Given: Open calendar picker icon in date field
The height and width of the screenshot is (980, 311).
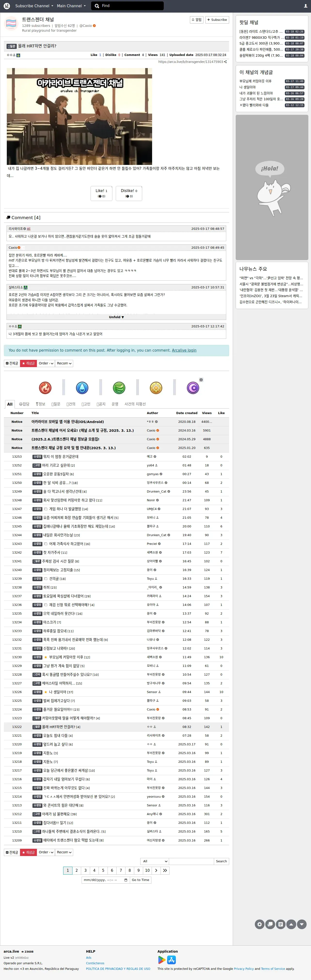Looking at the screenshot, I should [x=126, y=880].
